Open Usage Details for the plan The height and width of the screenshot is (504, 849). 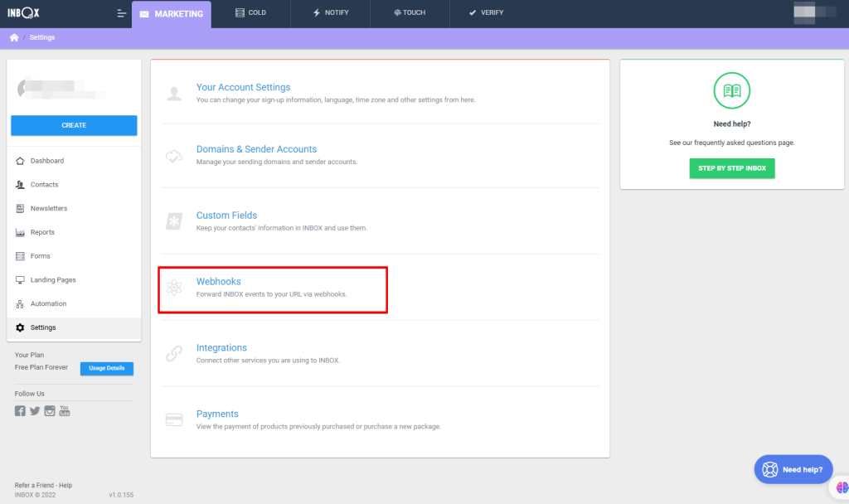tap(106, 368)
